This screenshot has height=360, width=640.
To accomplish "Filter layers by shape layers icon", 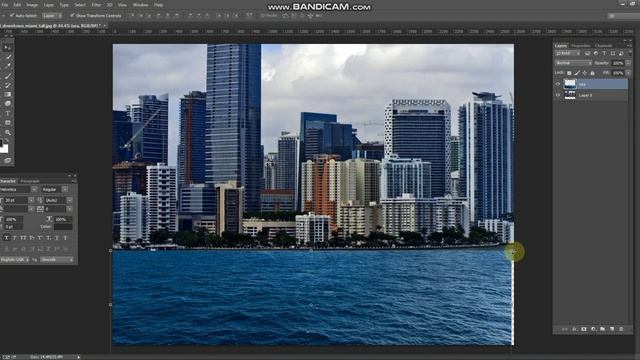I will [x=613, y=53].
